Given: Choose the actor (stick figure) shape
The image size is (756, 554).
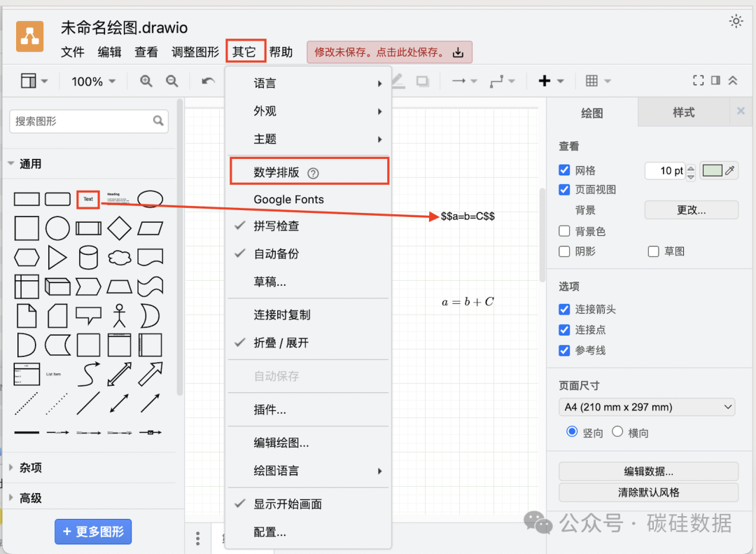Looking at the screenshot, I should tap(119, 315).
